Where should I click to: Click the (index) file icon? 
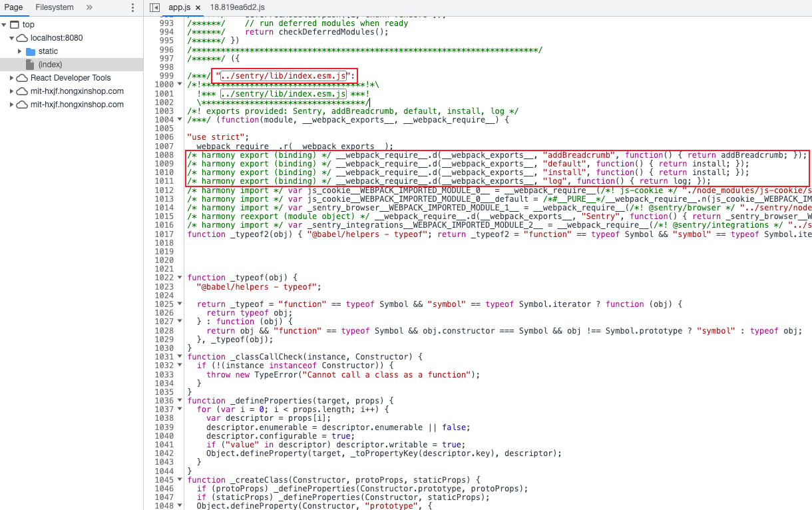point(29,65)
